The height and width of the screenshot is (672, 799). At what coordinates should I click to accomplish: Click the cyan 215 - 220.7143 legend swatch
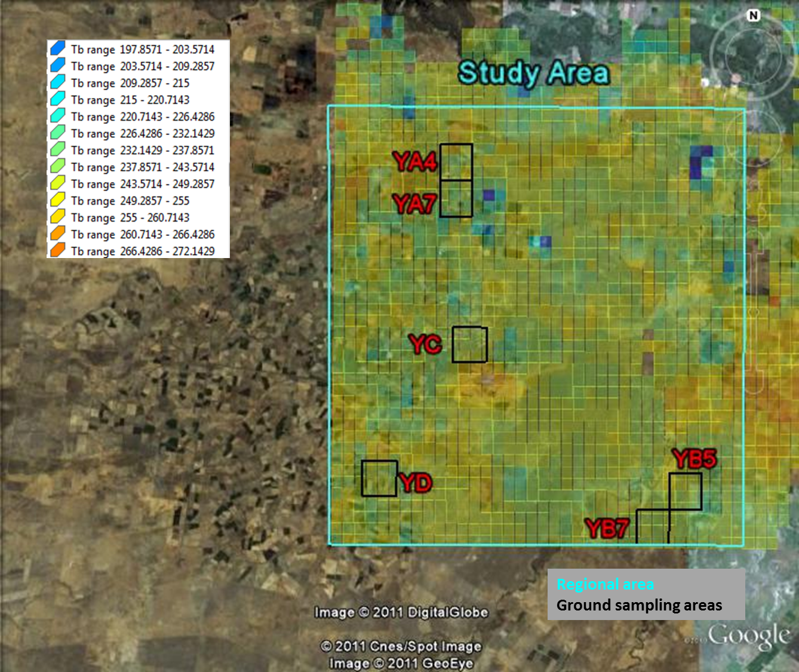pyautogui.click(x=58, y=99)
